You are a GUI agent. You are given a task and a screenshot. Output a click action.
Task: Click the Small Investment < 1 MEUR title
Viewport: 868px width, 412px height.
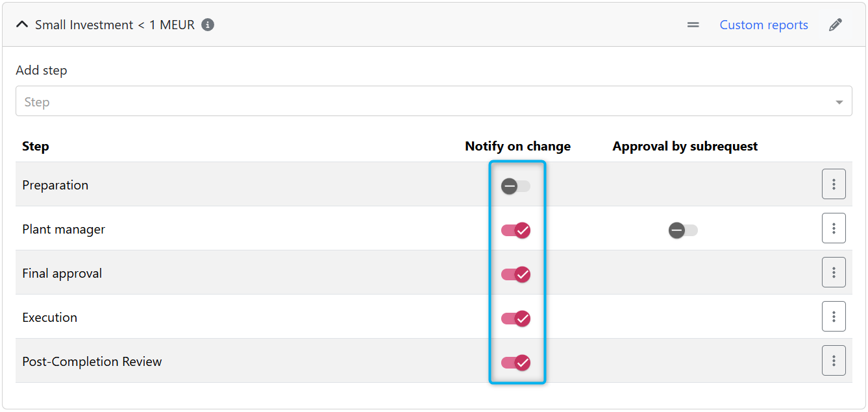click(x=115, y=25)
